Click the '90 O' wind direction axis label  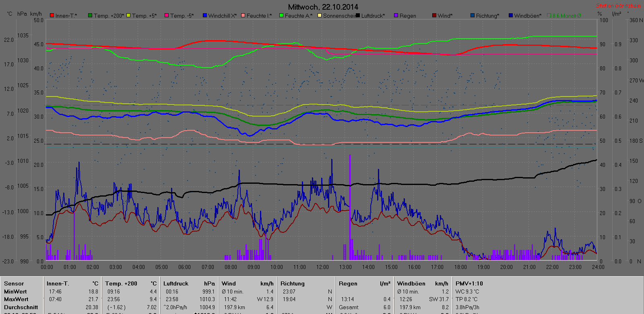tap(636, 201)
